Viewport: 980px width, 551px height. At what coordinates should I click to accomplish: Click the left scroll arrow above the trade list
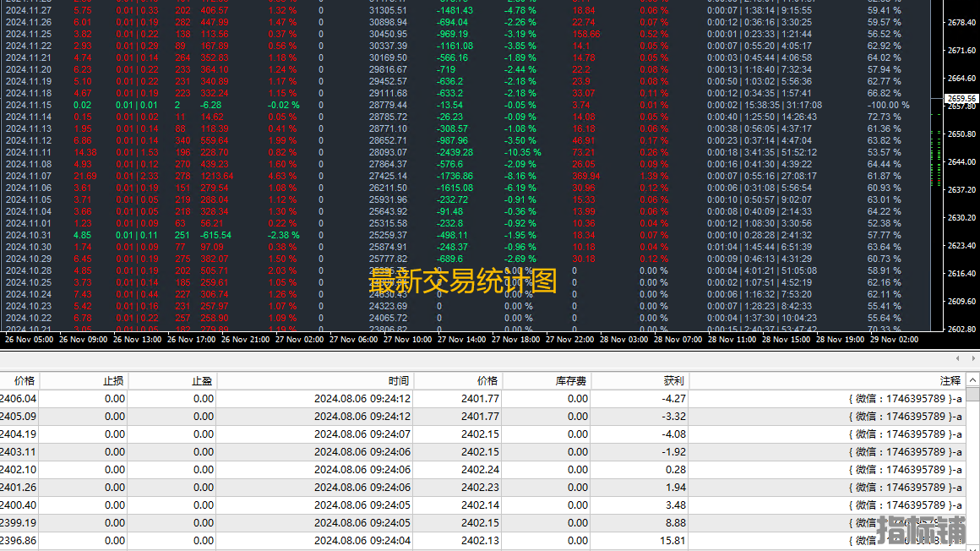tap(959, 358)
